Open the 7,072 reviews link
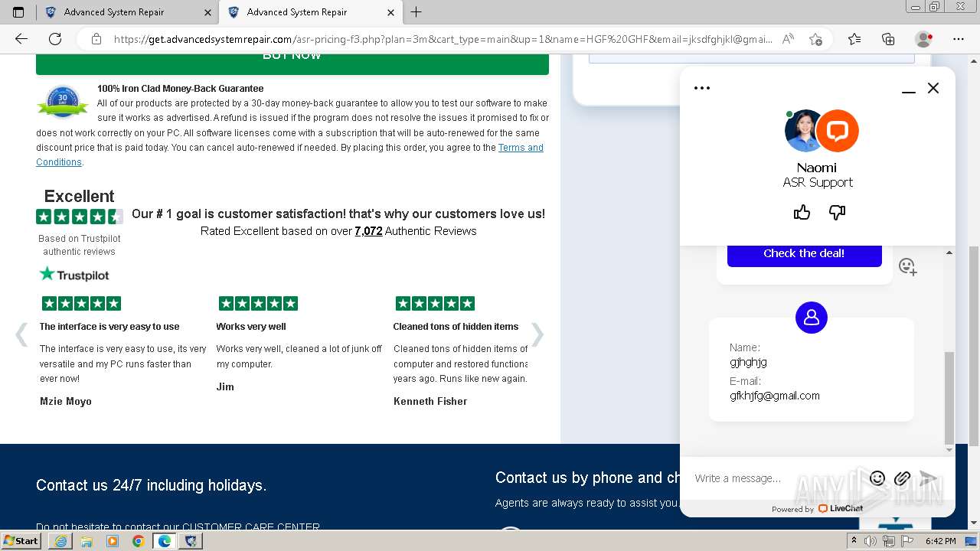 pos(368,231)
